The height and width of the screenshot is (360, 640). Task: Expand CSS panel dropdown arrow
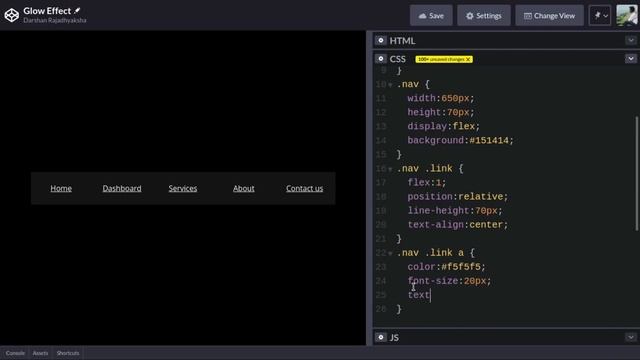click(631, 59)
